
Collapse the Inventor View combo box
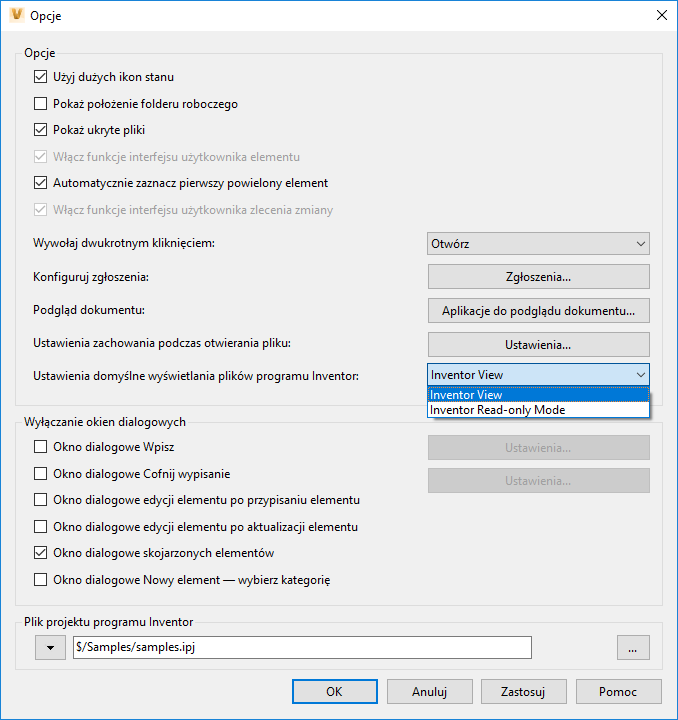pos(538,375)
